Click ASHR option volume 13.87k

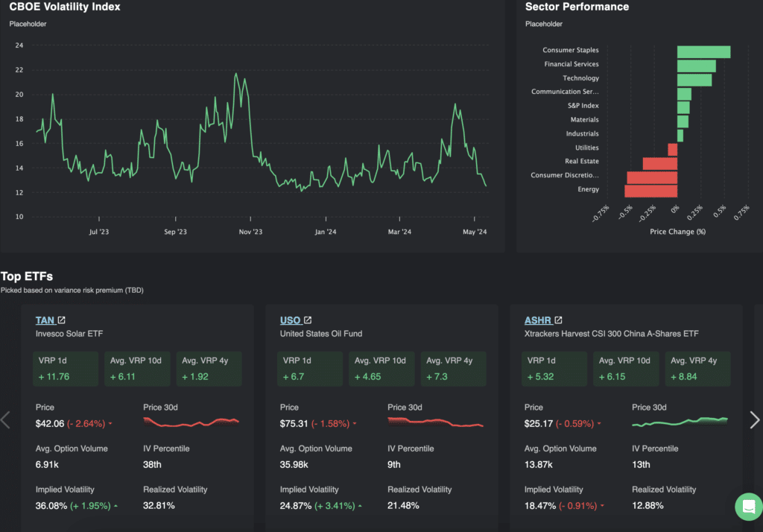538,464
